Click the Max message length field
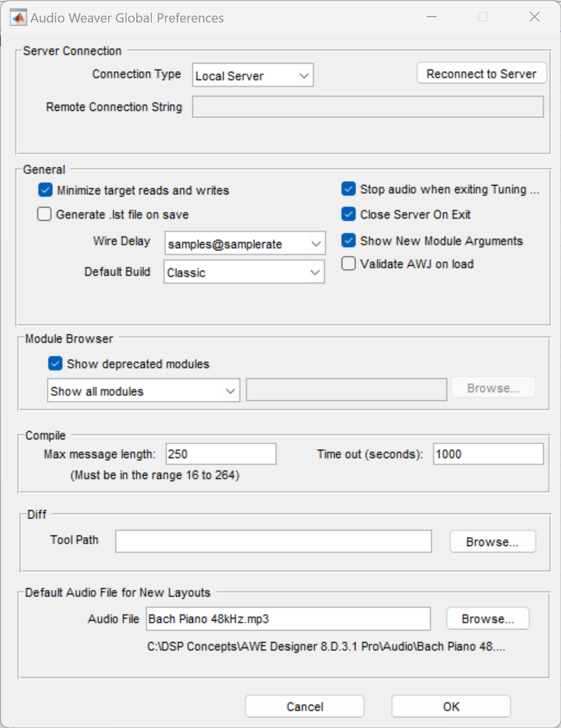Screen dimensions: 561x728 pyautogui.click(x=221, y=454)
